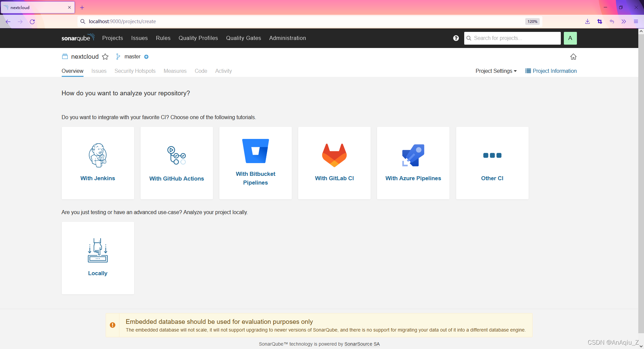Click the scrollbar down arrow
Image resolution: width=644 pixels, height=349 pixels.
pos(641,346)
